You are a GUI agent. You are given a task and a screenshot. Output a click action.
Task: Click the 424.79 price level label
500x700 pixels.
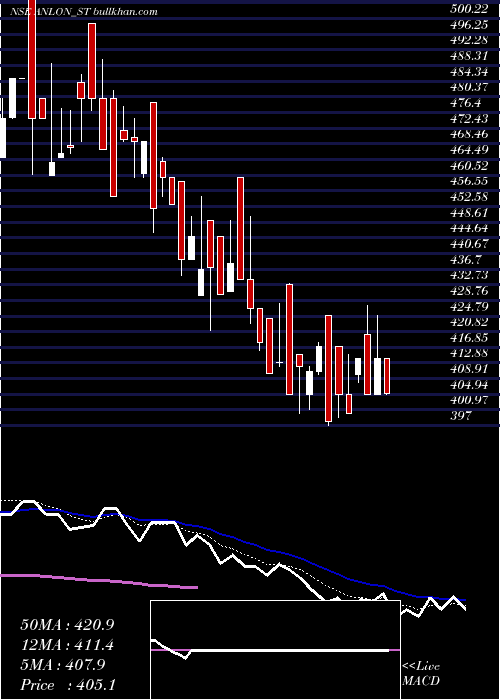tap(470, 307)
